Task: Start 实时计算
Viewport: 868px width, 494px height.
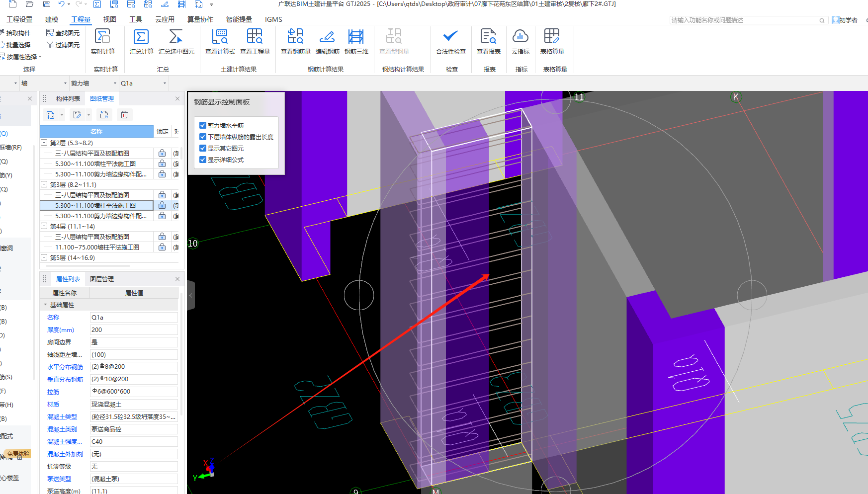Action: click(102, 41)
